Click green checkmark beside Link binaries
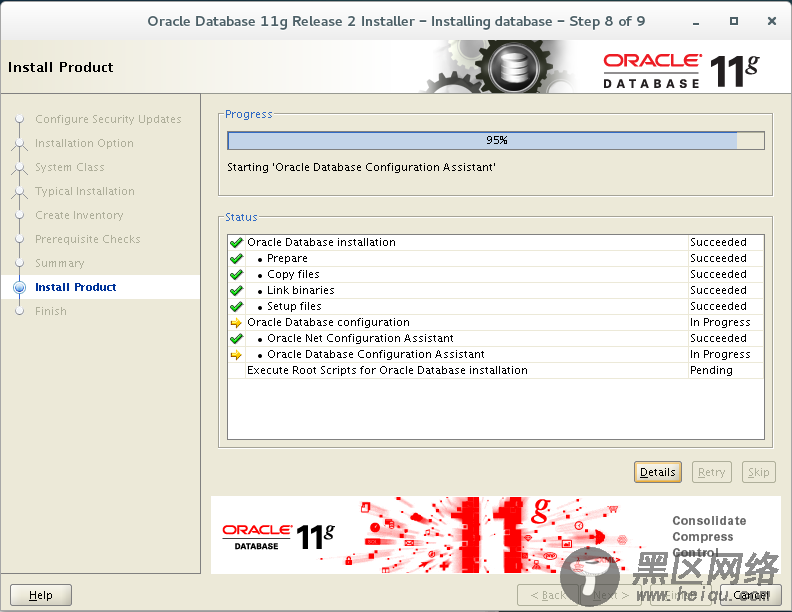Viewport: 792px width, 612px height. (236, 290)
